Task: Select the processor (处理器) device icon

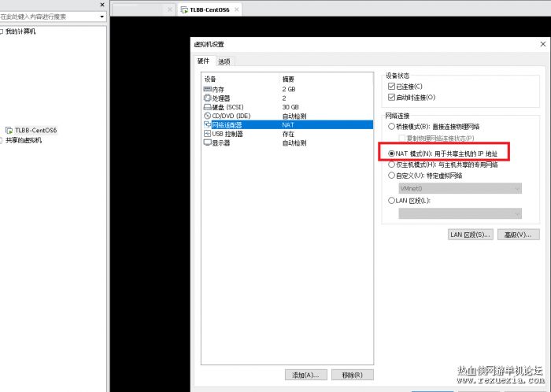Action: 207,98
